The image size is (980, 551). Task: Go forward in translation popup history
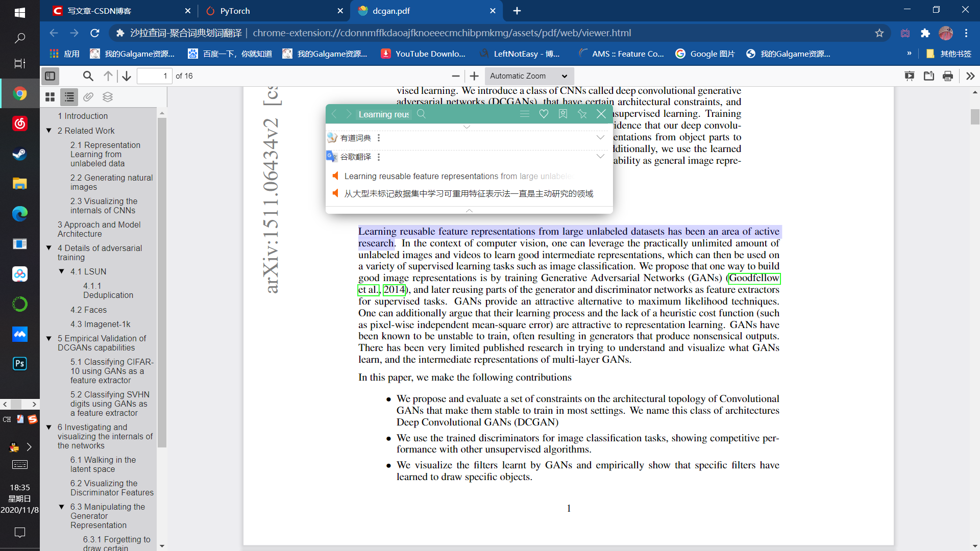(349, 114)
